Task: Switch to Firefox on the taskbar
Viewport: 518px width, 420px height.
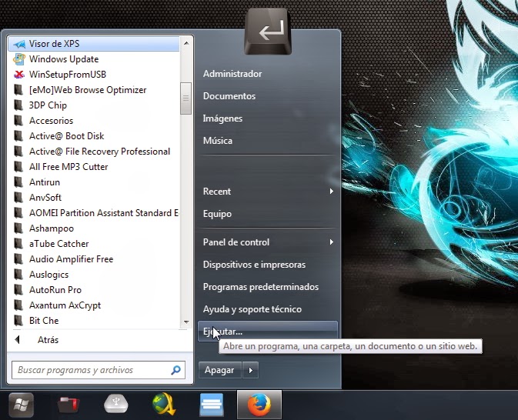Action: coord(259,405)
